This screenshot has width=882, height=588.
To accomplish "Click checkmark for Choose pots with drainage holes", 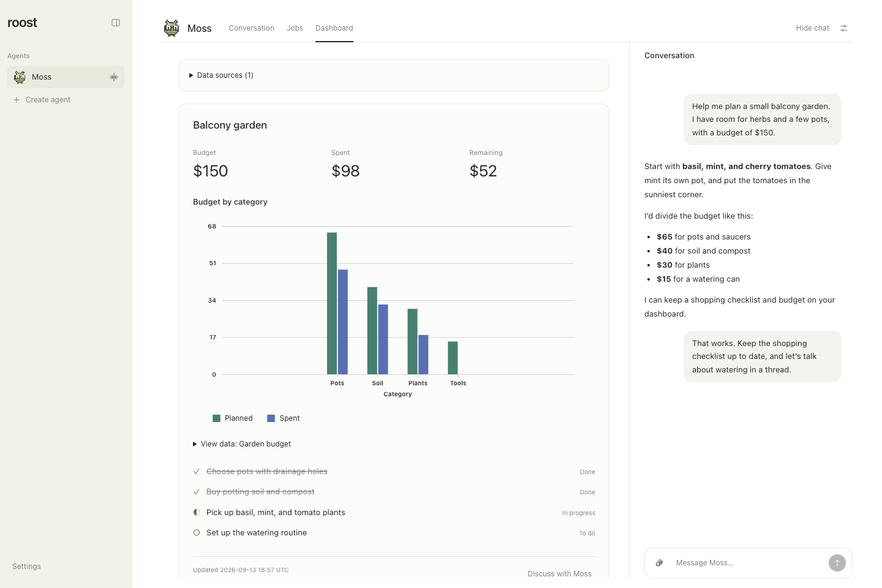I will pyautogui.click(x=197, y=472).
